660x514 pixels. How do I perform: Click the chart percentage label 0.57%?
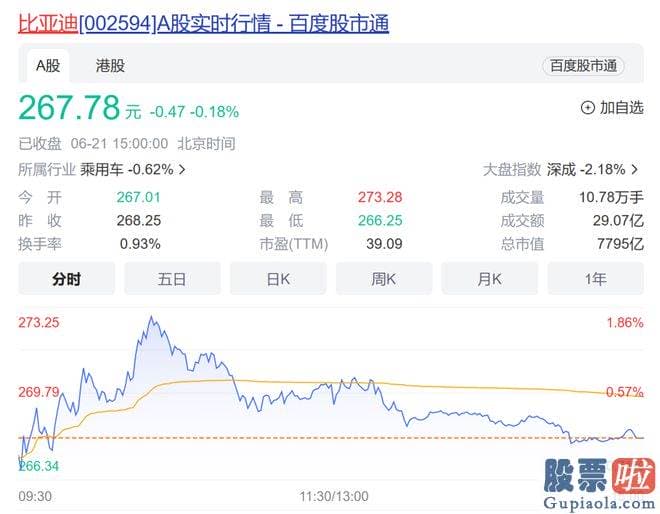pyautogui.click(x=625, y=392)
